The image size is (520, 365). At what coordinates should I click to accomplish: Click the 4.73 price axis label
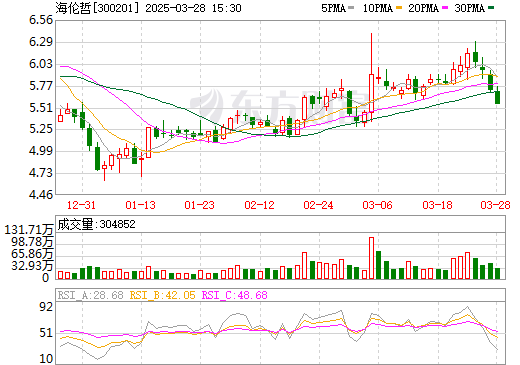pyautogui.click(x=41, y=173)
